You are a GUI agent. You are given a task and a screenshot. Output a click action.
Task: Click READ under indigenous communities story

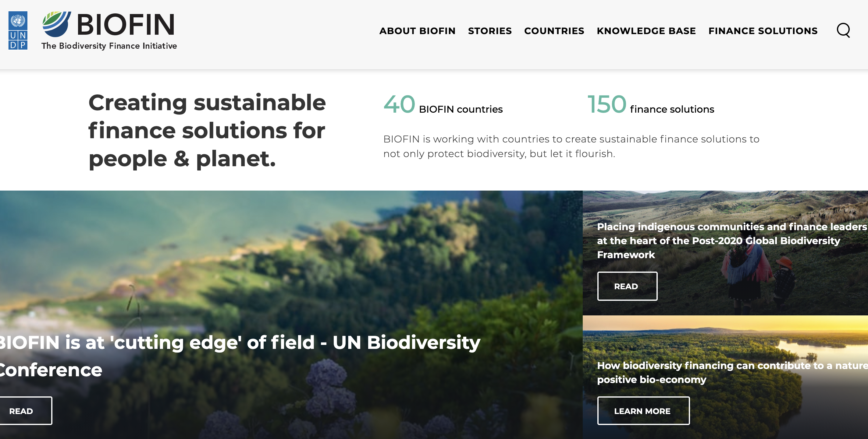(x=627, y=286)
